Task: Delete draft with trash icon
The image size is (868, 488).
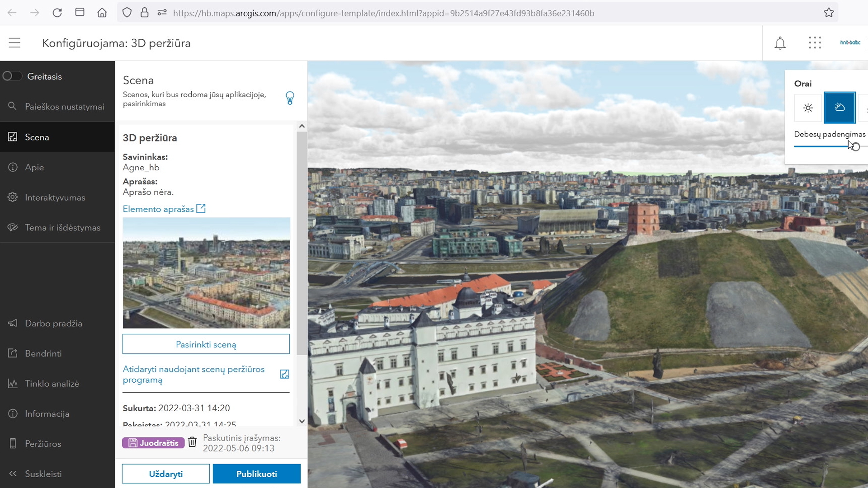Action: pyautogui.click(x=192, y=442)
